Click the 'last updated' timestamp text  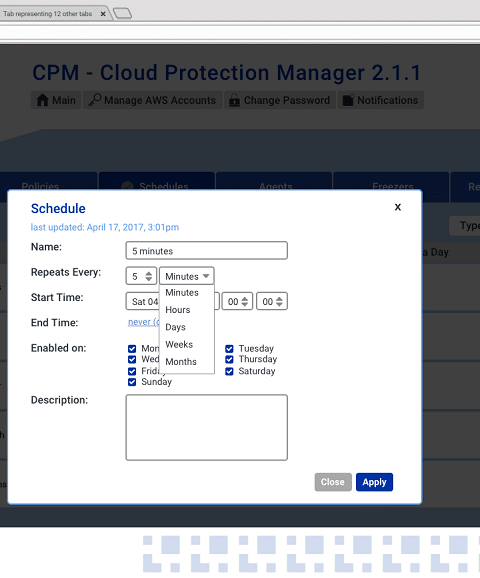[x=105, y=227]
